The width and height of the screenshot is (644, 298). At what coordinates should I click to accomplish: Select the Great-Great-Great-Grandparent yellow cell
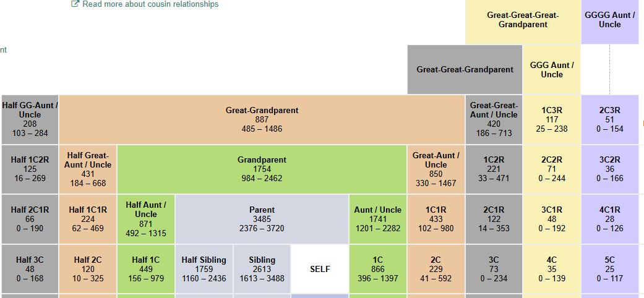[523, 20]
